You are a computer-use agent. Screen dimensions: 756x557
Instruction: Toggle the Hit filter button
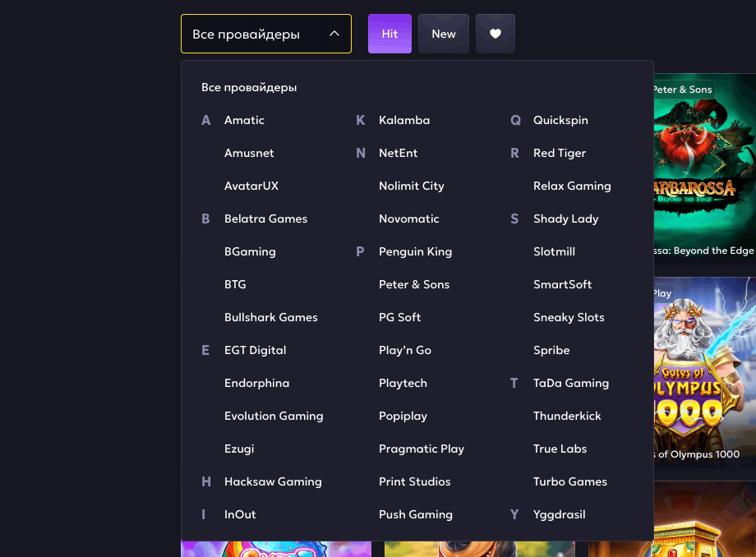click(390, 34)
